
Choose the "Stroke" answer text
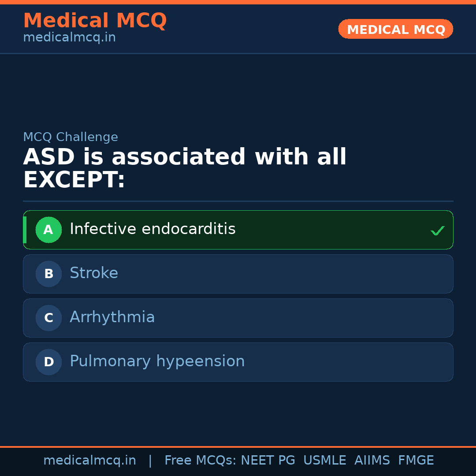tap(94, 273)
